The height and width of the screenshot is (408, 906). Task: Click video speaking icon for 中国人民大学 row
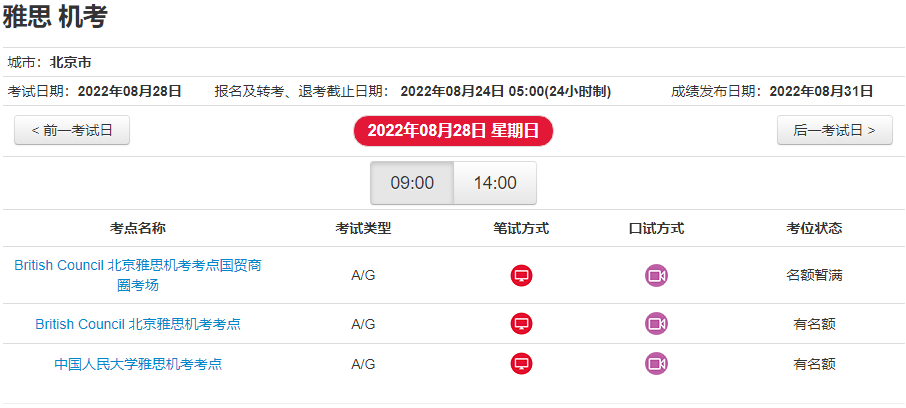(x=656, y=364)
